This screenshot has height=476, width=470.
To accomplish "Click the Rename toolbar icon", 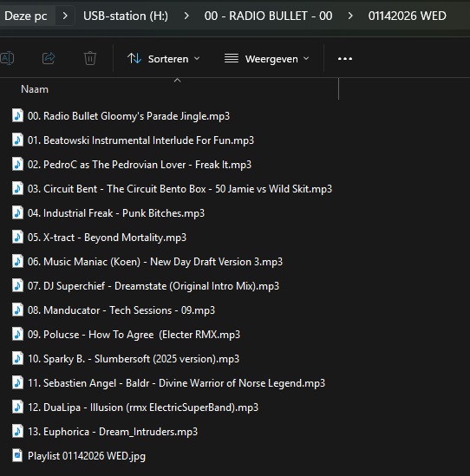I will (x=7, y=58).
